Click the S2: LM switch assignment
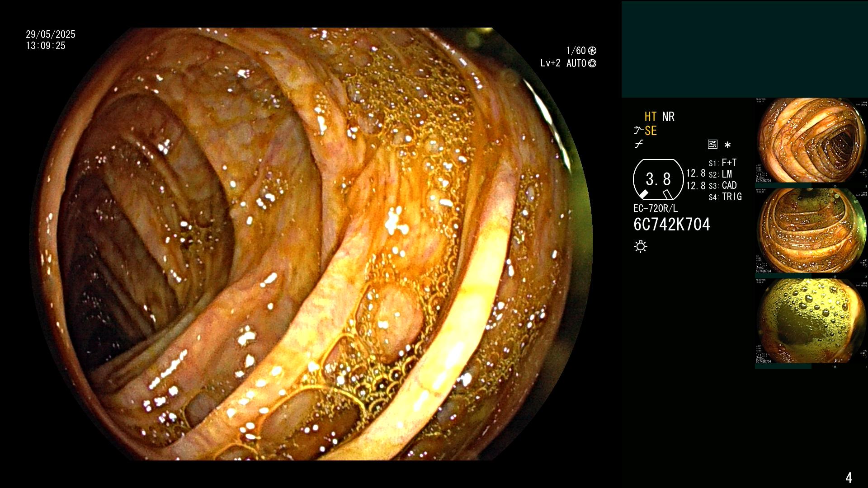The width and height of the screenshot is (868, 488). pyautogui.click(x=721, y=174)
